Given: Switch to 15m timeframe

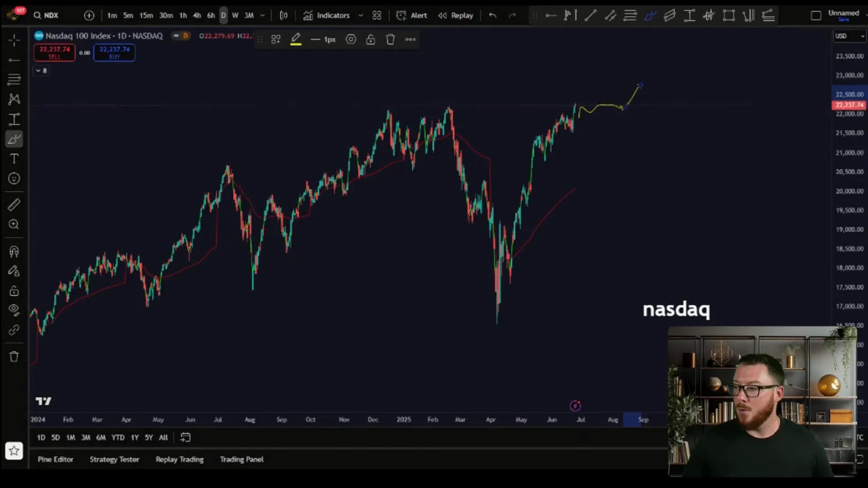Looking at the screenshot, I should click(146, 15).
